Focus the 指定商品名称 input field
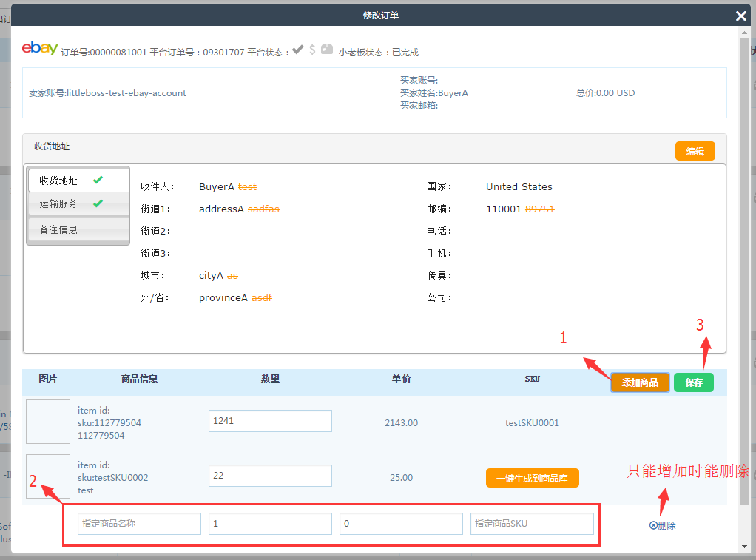This screenshot has width=756, height=560. click(139, 524)
